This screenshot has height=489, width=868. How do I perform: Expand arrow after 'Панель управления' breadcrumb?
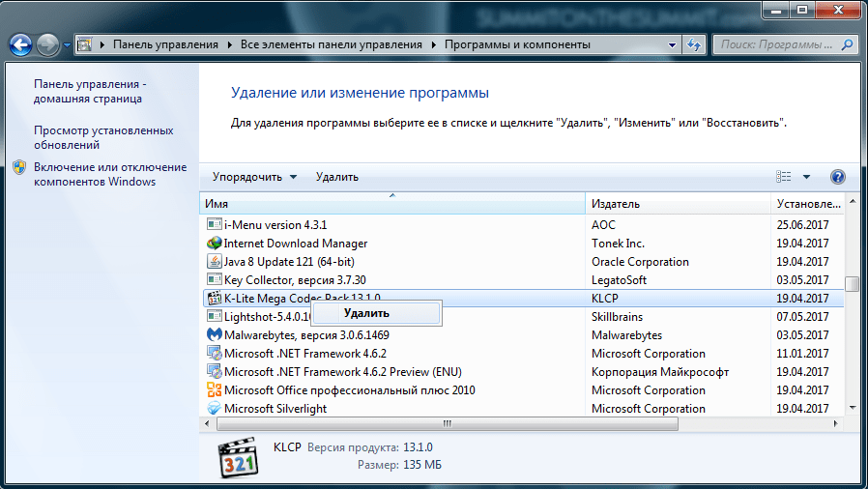pyautogui.click(x=230, y=44)
